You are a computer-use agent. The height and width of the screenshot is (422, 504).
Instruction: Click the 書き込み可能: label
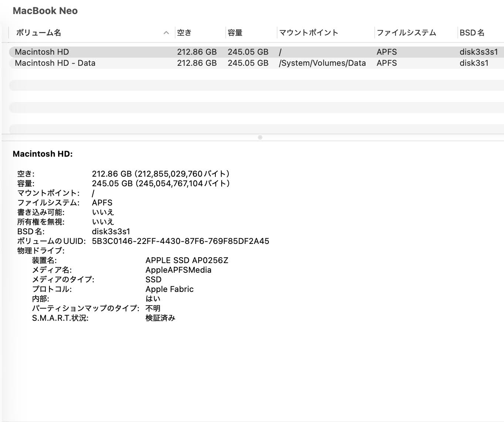(41, 212)
